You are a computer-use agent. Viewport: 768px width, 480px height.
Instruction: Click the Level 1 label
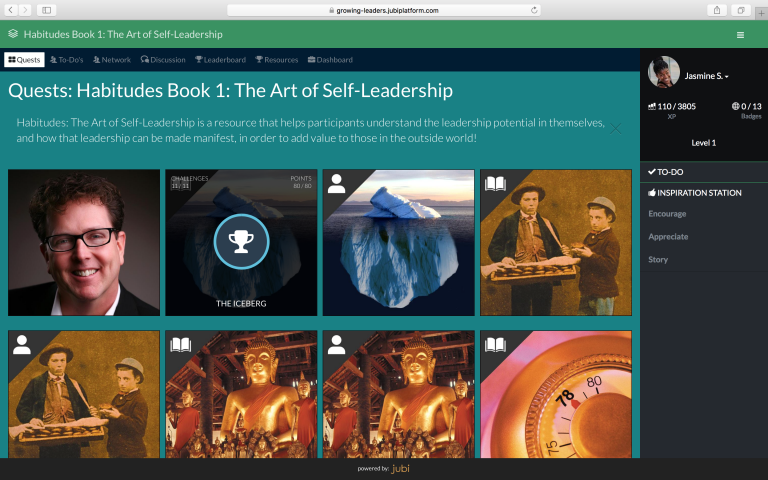704,143
